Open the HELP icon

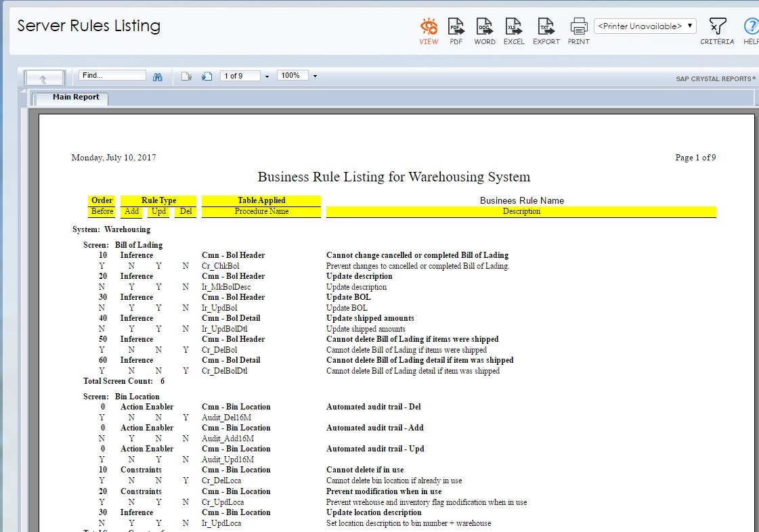751,31
